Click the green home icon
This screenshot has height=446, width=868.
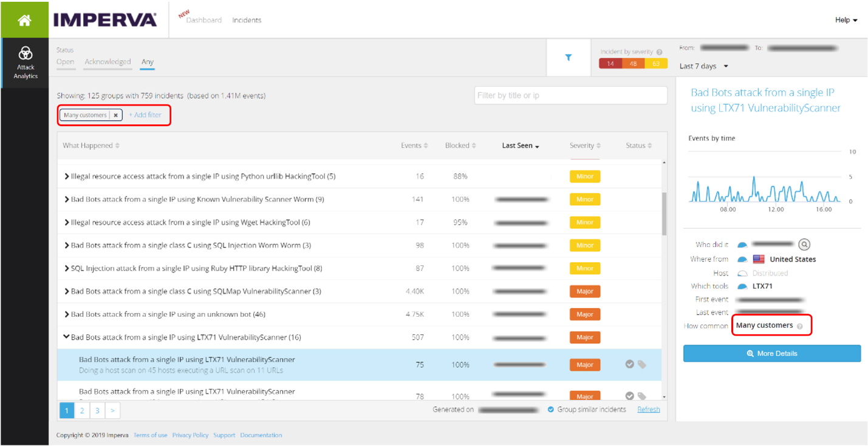24,19
